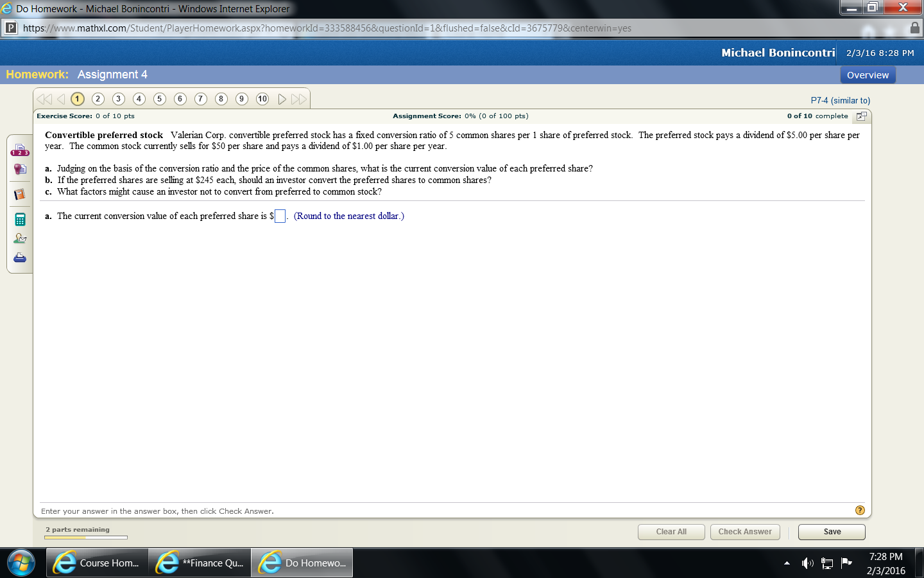The height and width of the screenshot is (578, 924).
Task: Switch to the Do Homework taskbar window
Action: click(302, 563)
